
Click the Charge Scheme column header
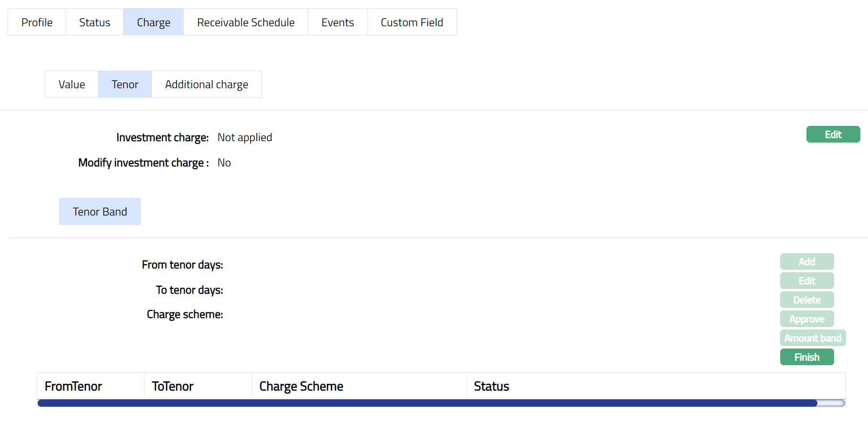301,386
